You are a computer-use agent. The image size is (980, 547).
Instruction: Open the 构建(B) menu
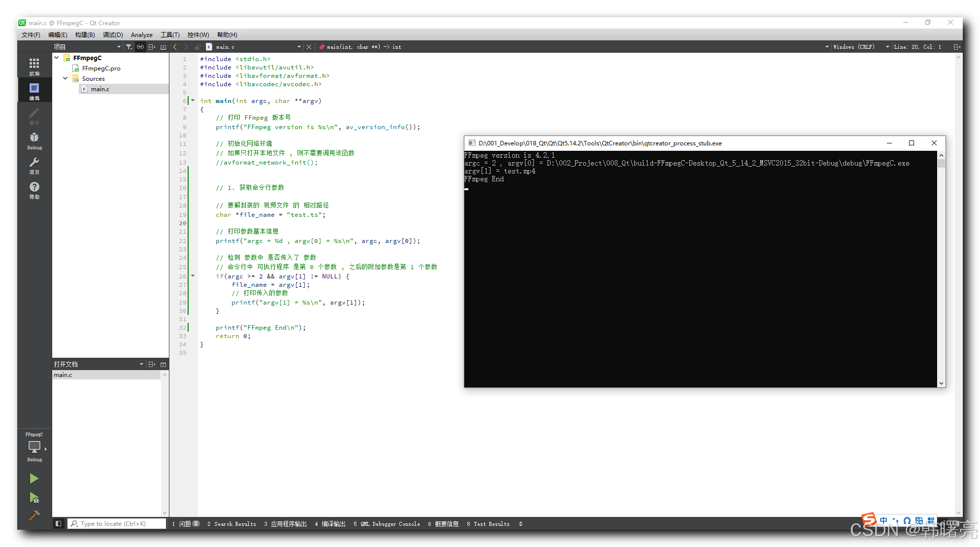click(85, 35)
